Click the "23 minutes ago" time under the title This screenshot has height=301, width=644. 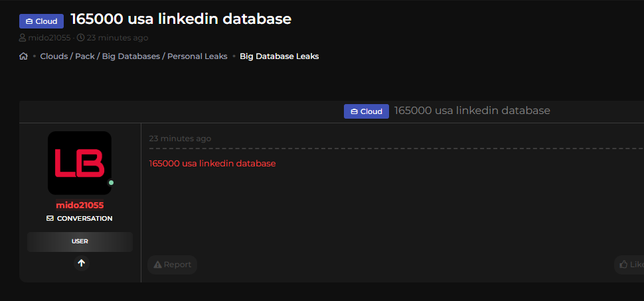[x=118, y=38]
